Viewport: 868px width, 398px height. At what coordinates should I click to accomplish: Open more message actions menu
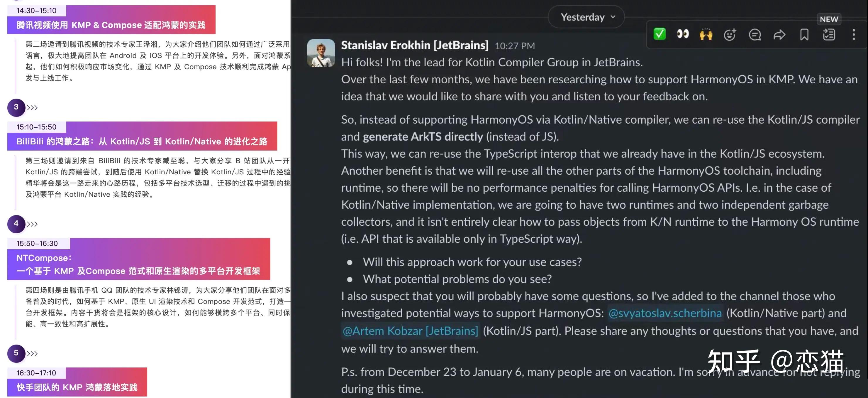(x=854, y=34)
